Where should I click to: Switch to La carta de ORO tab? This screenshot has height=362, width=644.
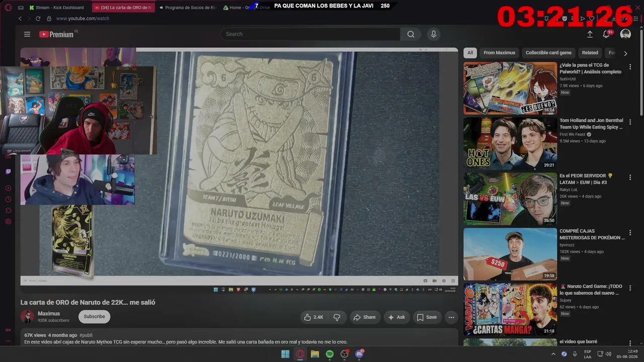pos(123,8)
